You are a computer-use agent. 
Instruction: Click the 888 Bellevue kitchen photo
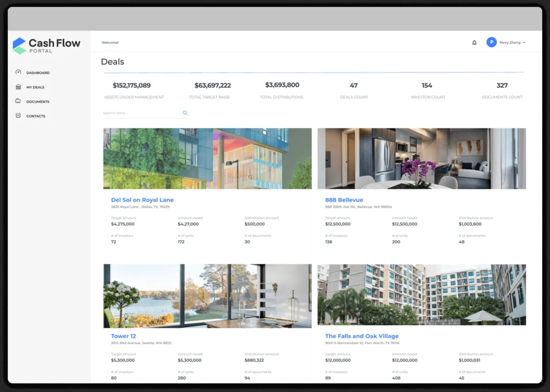(x=422, y=158)
